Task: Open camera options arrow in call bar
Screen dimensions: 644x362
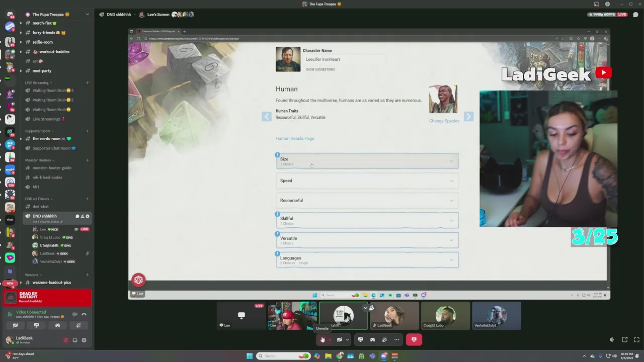Action: point(347,339)
